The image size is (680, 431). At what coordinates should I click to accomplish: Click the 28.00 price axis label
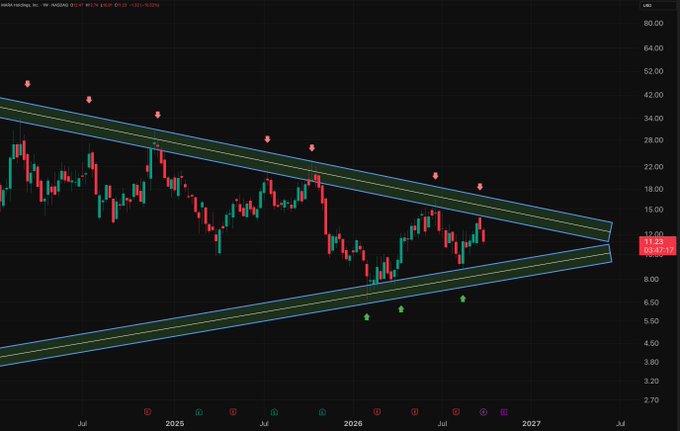(654, 140)
